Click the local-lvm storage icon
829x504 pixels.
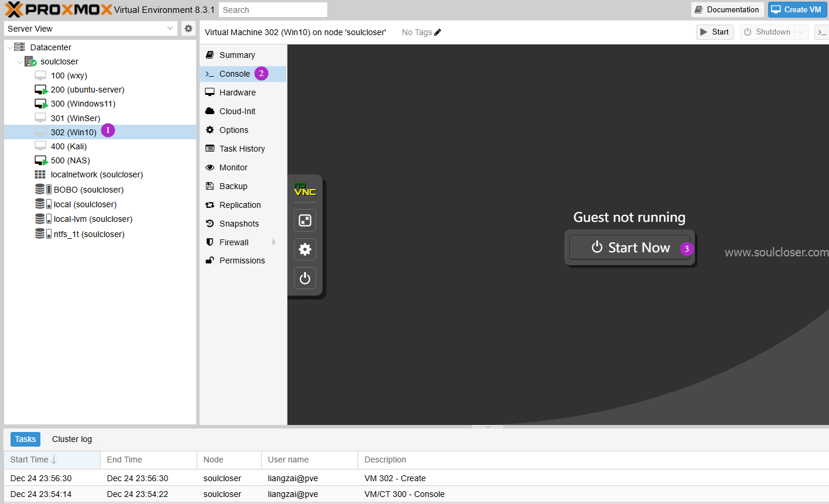(x=43, y=219)
